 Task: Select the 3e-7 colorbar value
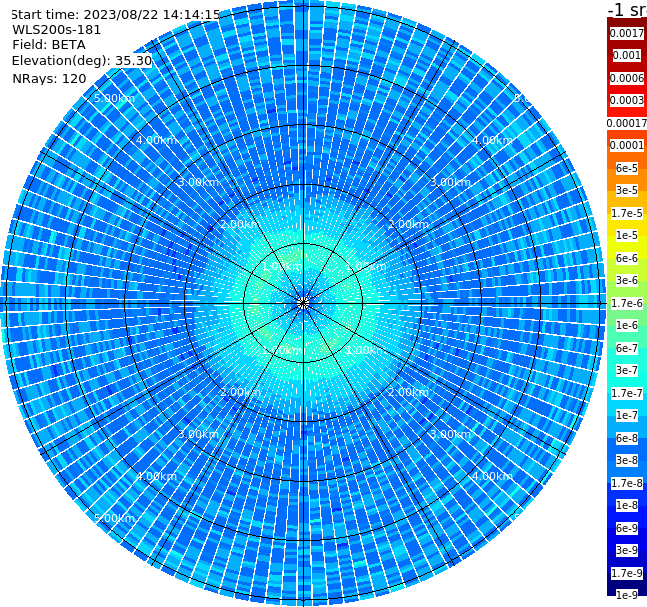[x=627, y=370]
